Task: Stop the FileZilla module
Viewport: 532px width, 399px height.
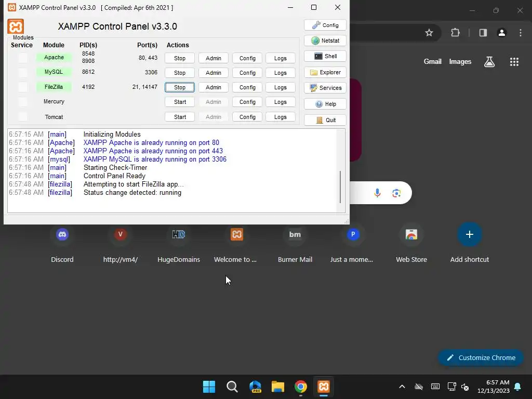Action: 180,87
